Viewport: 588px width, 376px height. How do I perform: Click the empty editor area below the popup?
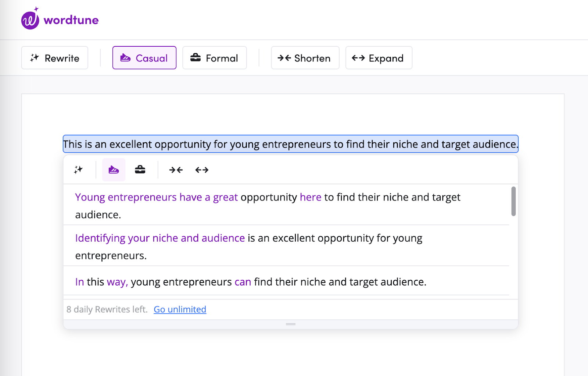point(290,353)
